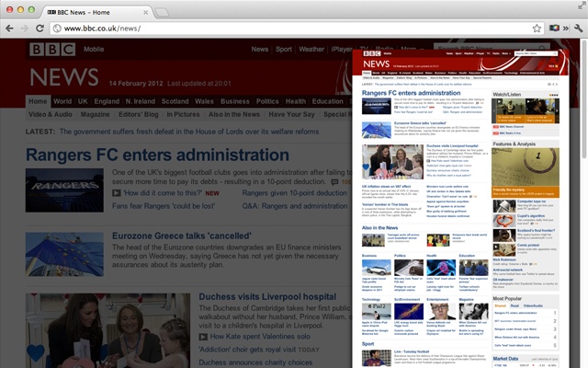This screenshot has height=368, width=588.
Task: Click the NEWS masthead title
Action: pos(64,77)
